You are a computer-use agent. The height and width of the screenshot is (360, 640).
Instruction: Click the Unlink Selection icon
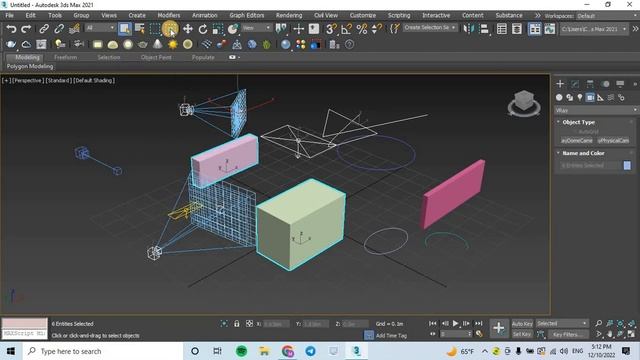click(59, 29)
